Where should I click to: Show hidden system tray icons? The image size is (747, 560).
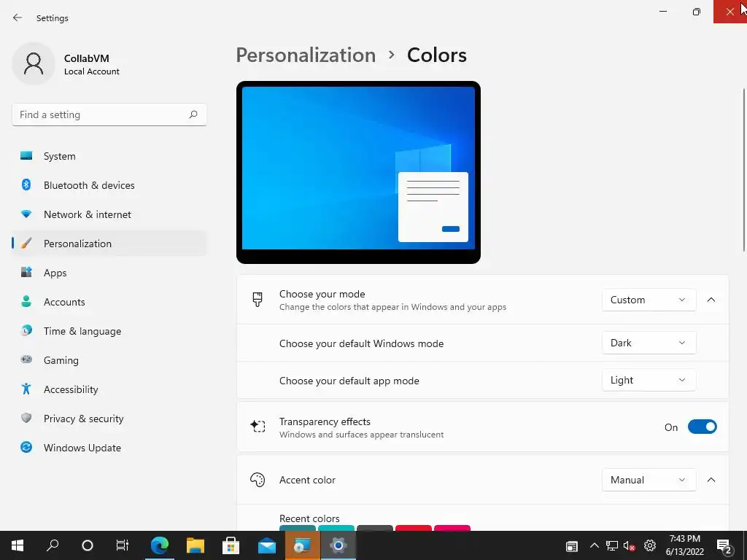tap(594, 545)
